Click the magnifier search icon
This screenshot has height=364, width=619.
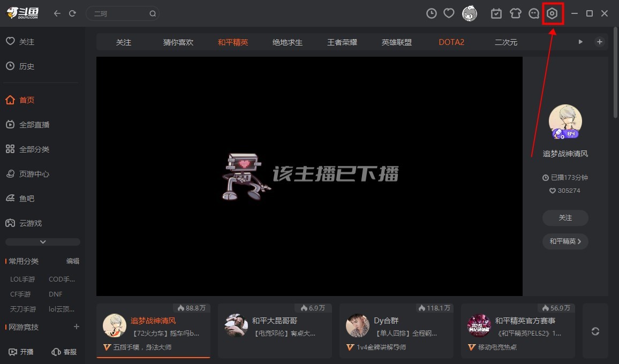click(153, 14)
